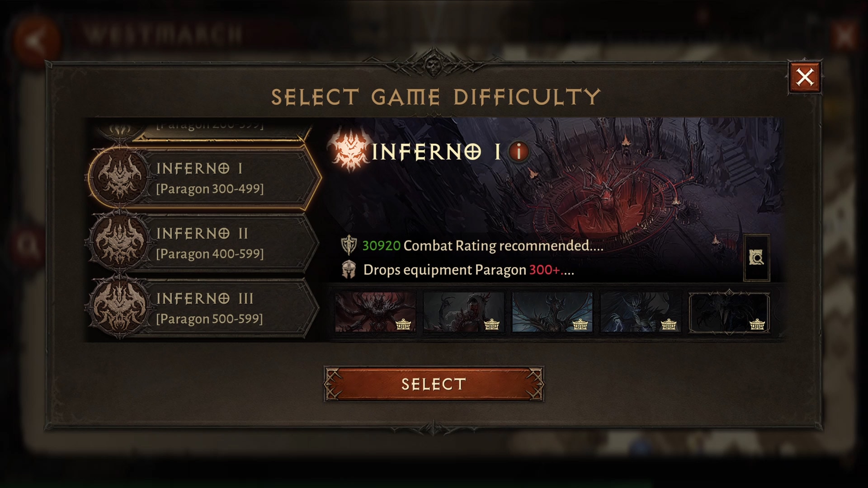Viewport: 868px width, 488px height.
Task: Click the Select button
Action: click(x=434, y=384)
